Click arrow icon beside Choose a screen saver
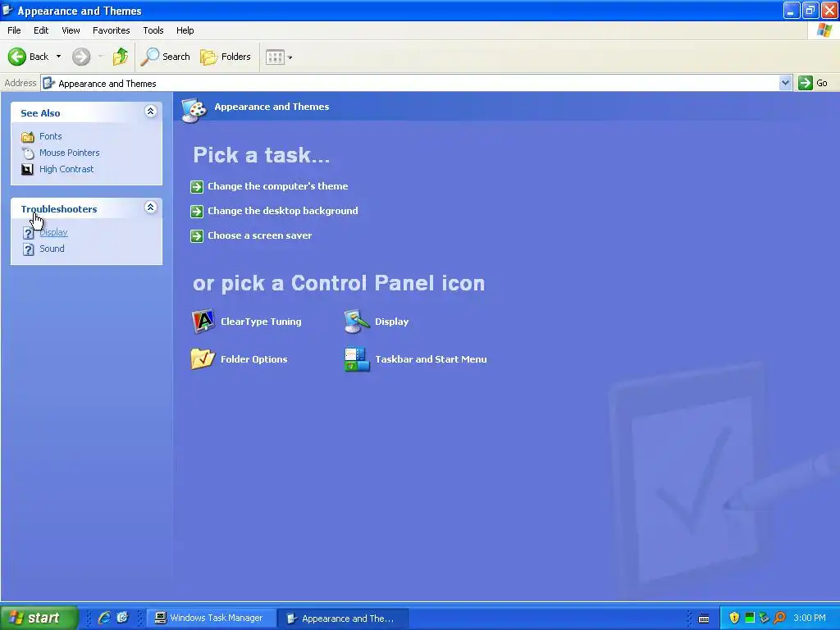This screenshot has height=630, width=840. click(x=197, y=235)
